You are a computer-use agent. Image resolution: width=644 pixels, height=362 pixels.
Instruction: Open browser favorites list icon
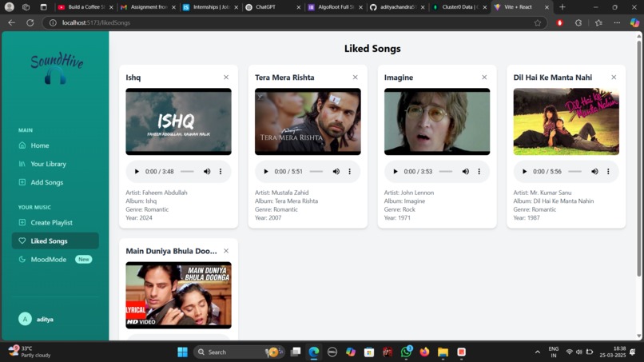[x=598, y=22]
